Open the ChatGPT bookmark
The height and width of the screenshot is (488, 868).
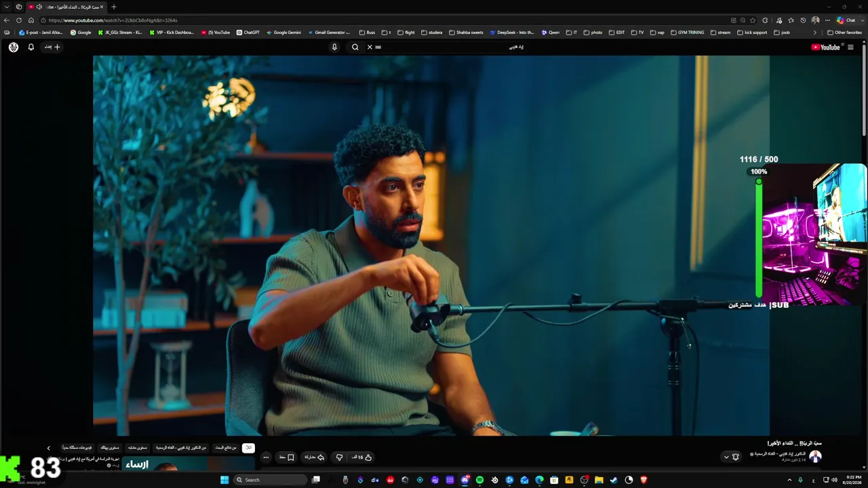[248, 33]
